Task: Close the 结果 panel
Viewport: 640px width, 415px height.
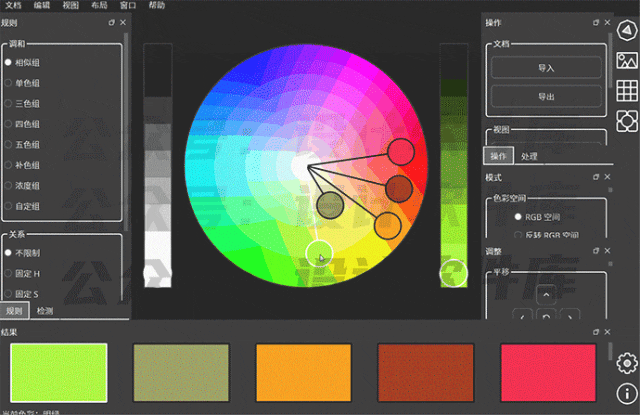Action: 607,332
